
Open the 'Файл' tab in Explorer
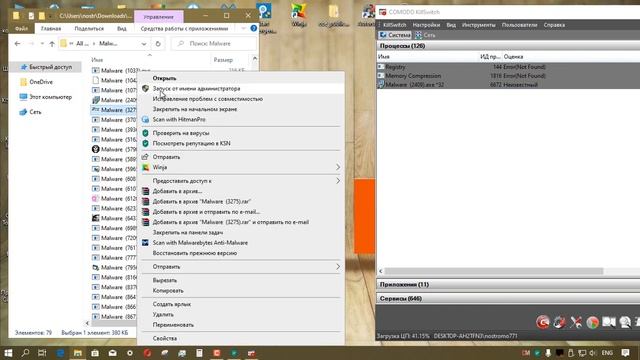click(x=21, y=29)
